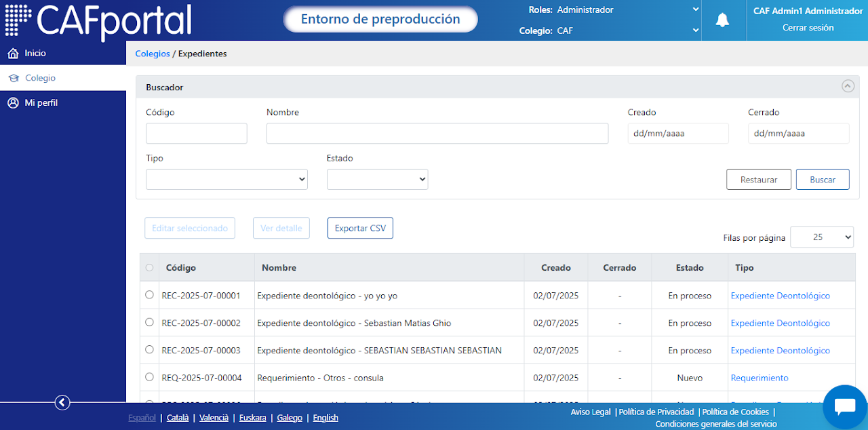This screenshot has width=868, height=430.
Task: Select the radio button for REC-2025-07-00003
Action: tap(149, 350)
